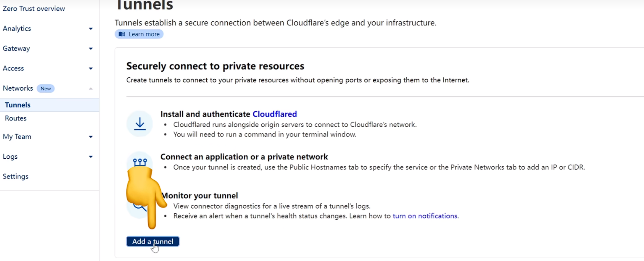
Task: Open Zero Trust overview page
Action: click(34, 8)
